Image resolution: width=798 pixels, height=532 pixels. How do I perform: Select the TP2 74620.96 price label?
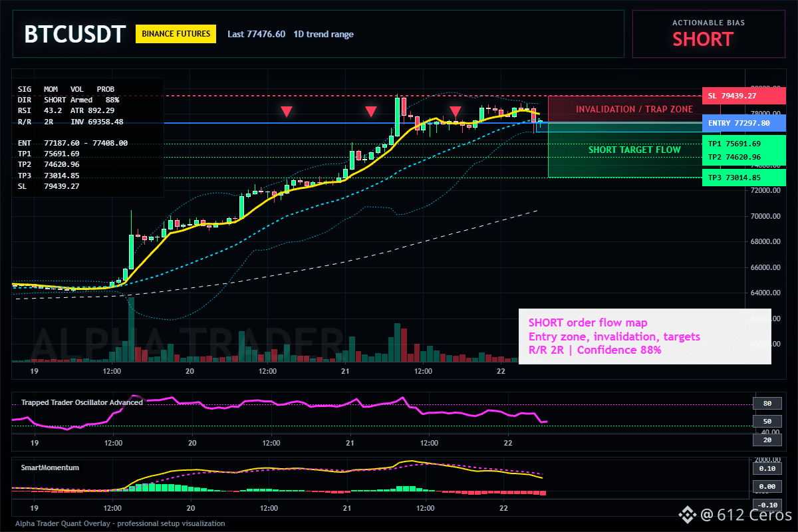(743, 157)
